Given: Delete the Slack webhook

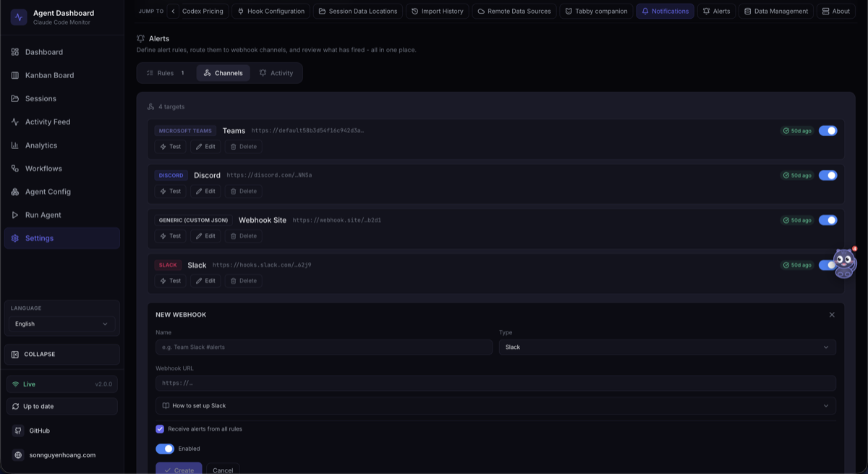Looking at the screenshot, I should click(x=243, y=281).
